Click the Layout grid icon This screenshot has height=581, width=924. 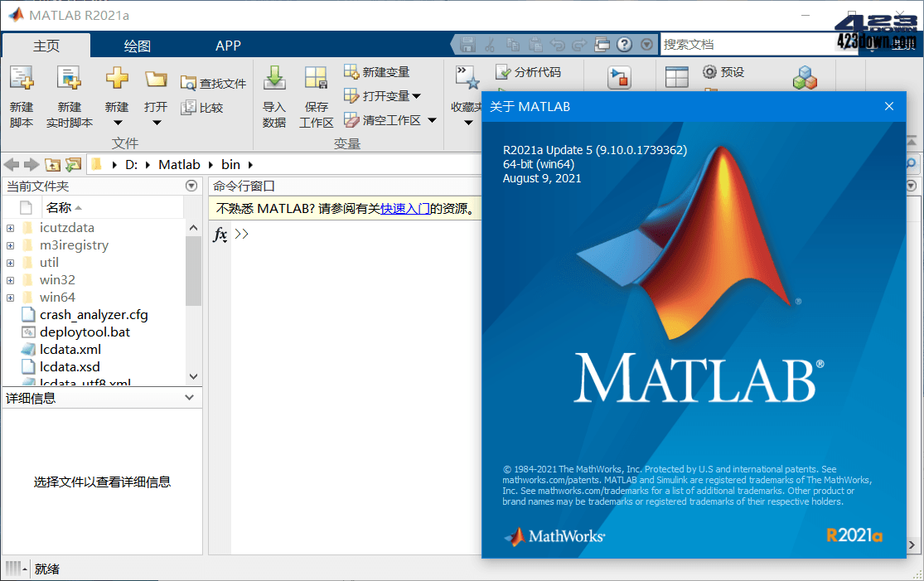coord(676,77)
